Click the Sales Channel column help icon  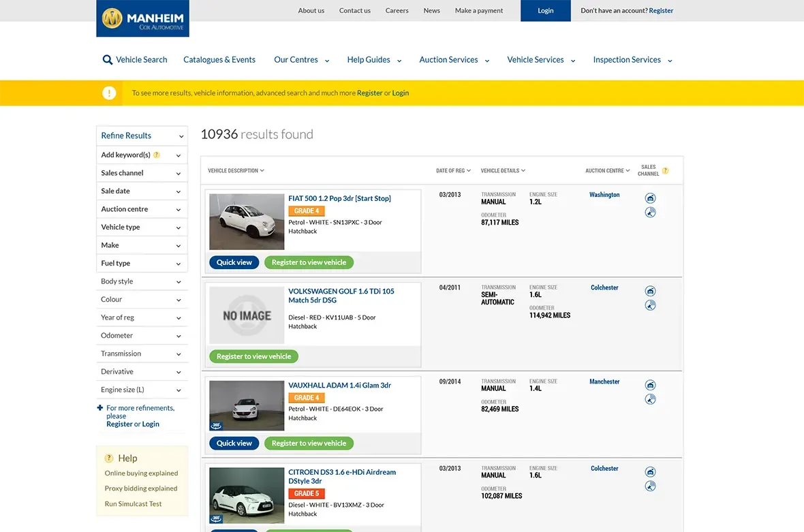(665, 171)
